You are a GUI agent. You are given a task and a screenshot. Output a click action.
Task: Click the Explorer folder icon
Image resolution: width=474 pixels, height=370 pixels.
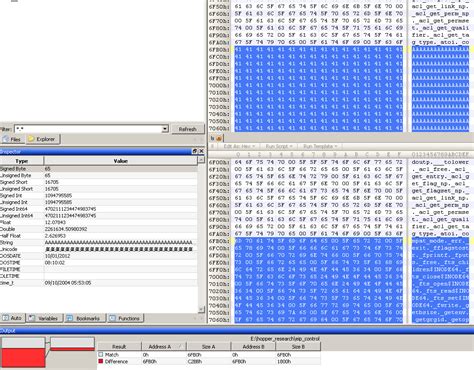point(31,139)
